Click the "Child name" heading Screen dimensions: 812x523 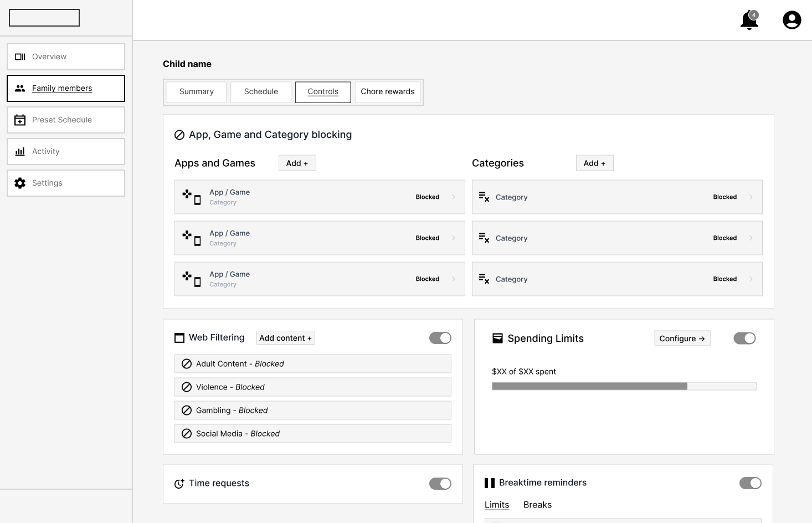point(187,64)
